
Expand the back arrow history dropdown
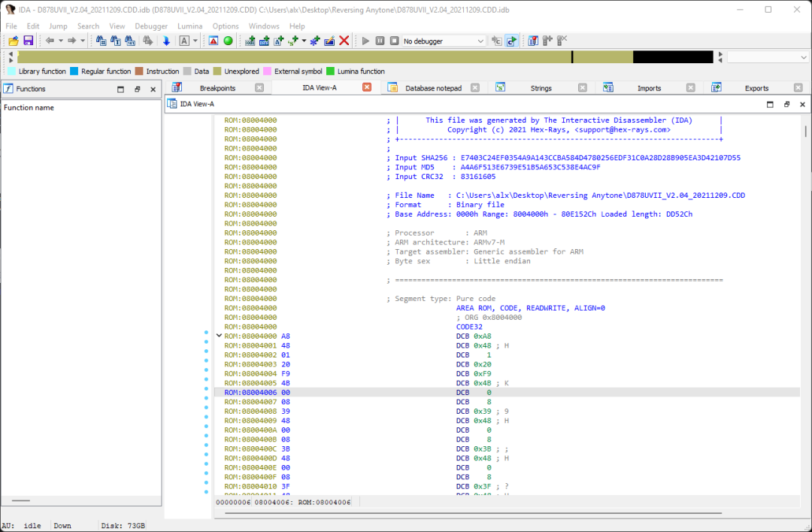[x=60, y=41]
